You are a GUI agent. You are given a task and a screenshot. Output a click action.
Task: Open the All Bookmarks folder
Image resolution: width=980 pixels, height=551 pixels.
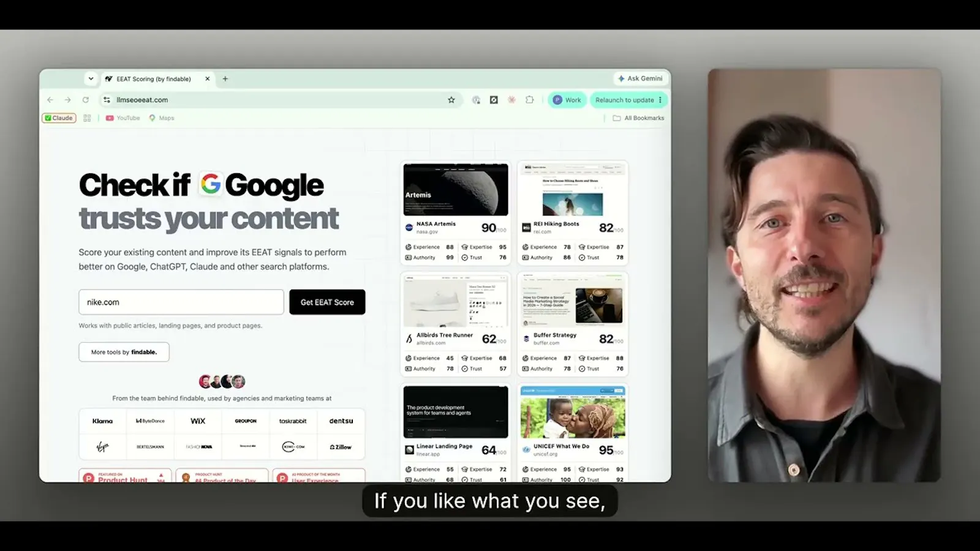click(x=638, y=118)
